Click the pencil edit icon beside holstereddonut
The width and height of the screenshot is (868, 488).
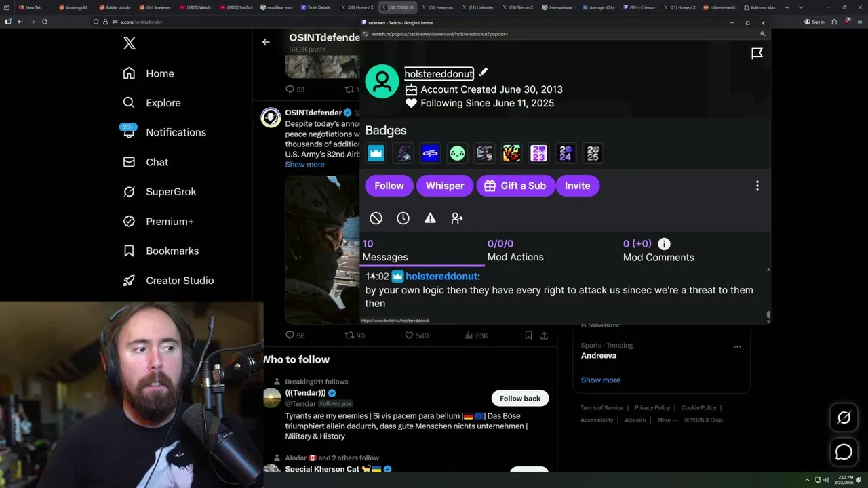coord(483,73)
